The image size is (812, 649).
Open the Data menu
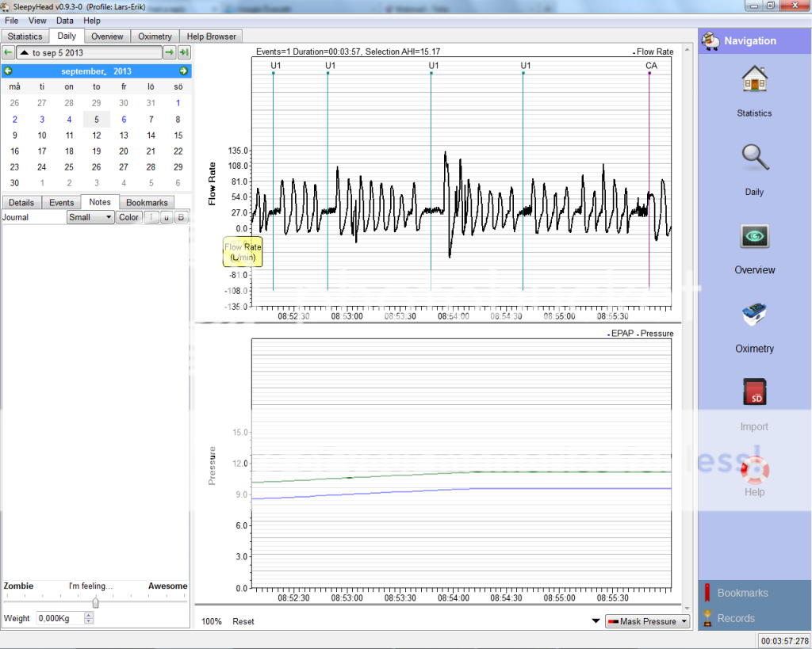65,21
